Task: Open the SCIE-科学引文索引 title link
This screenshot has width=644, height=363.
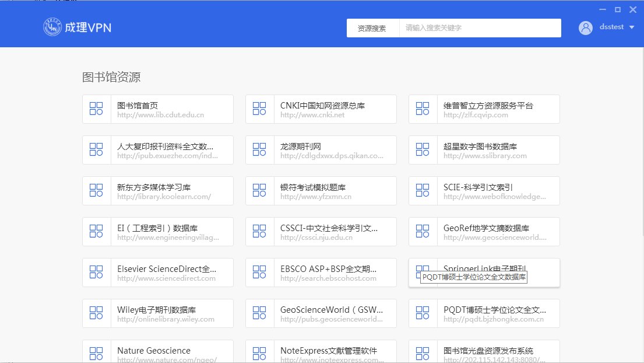Action: point(478,187)
